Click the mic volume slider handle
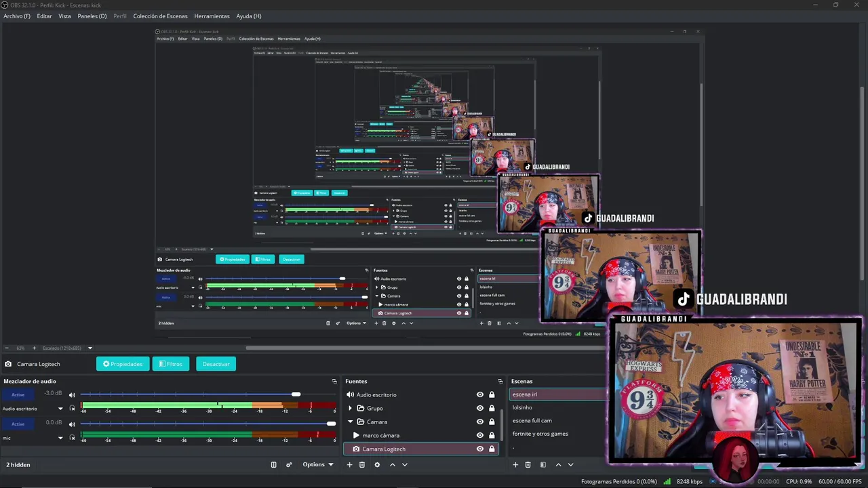Image resolution: width=868 pixels, height=488 pixels. point(331,424)
